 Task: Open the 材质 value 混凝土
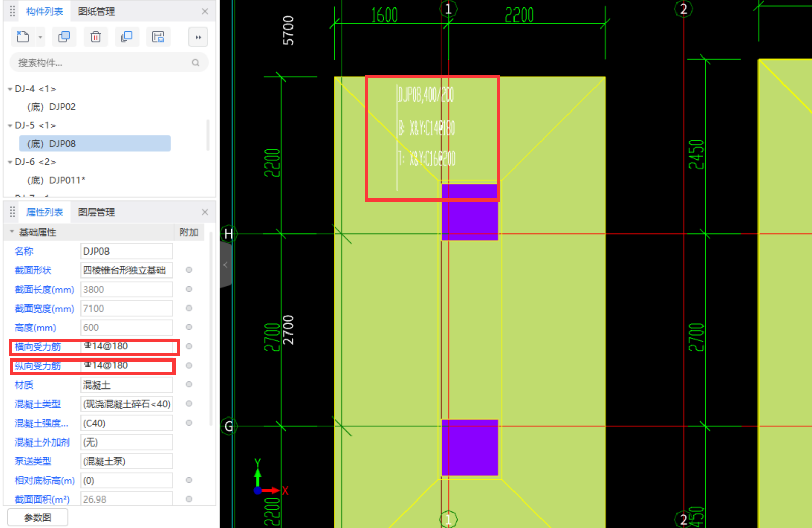(x=126, y=385)
